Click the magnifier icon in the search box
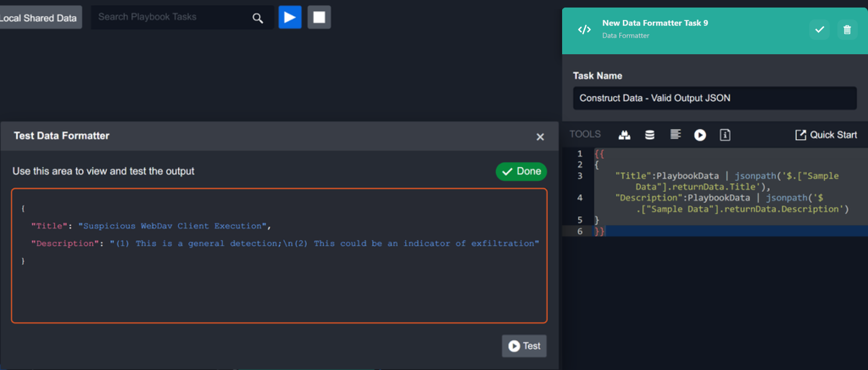Image resolution: width=868 pixels, height=370 pixels. click(x=258, y=18)
